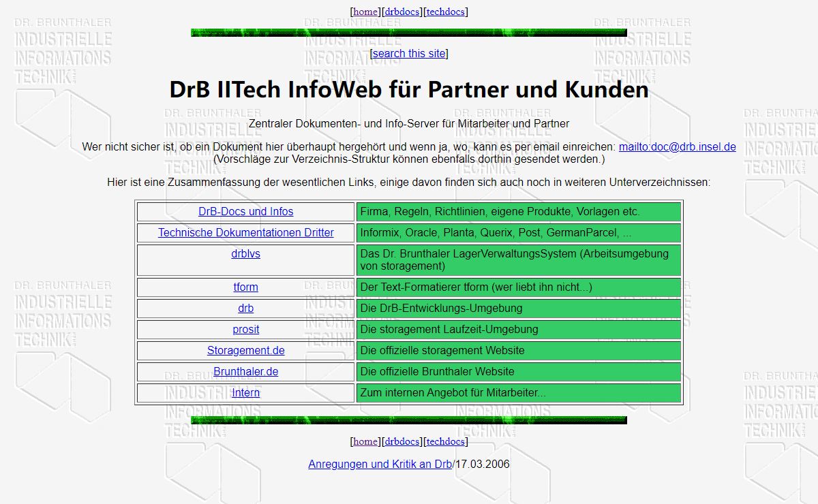Click 'Zum internen Angebot für Mitarbeiter...' cell
Screen dimensions: 818x504
(519, 393)
